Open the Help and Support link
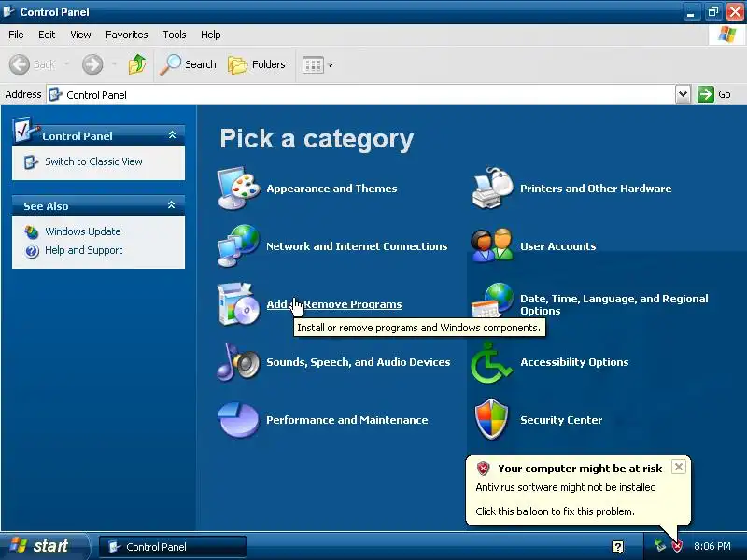The width and height of the screenshot is (747, 560). (84, 250)
